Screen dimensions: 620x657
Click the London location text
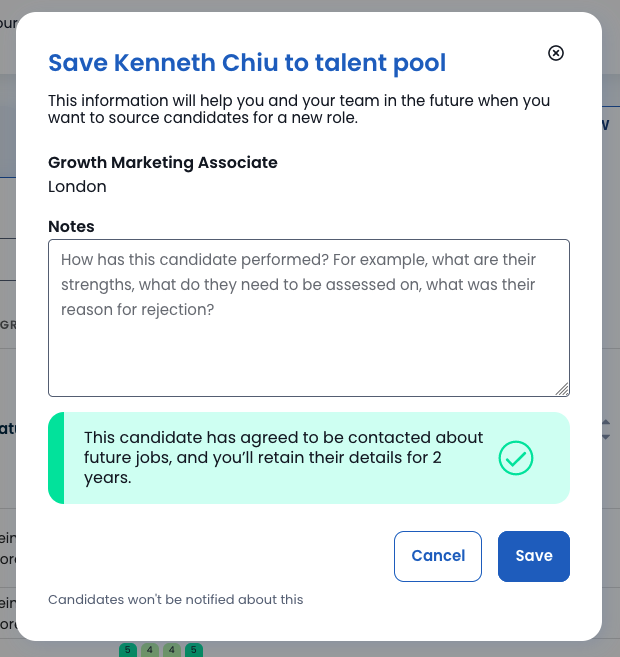coord(77,186)
